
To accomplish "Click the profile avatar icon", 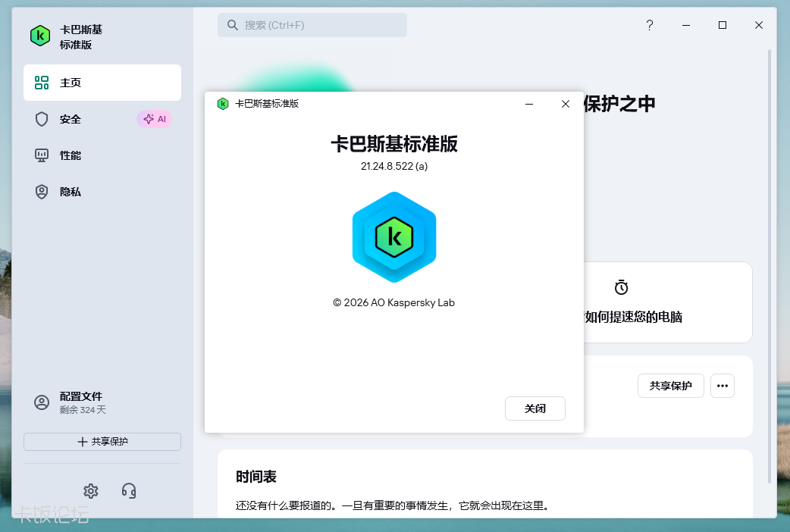I will coord(41,402).
